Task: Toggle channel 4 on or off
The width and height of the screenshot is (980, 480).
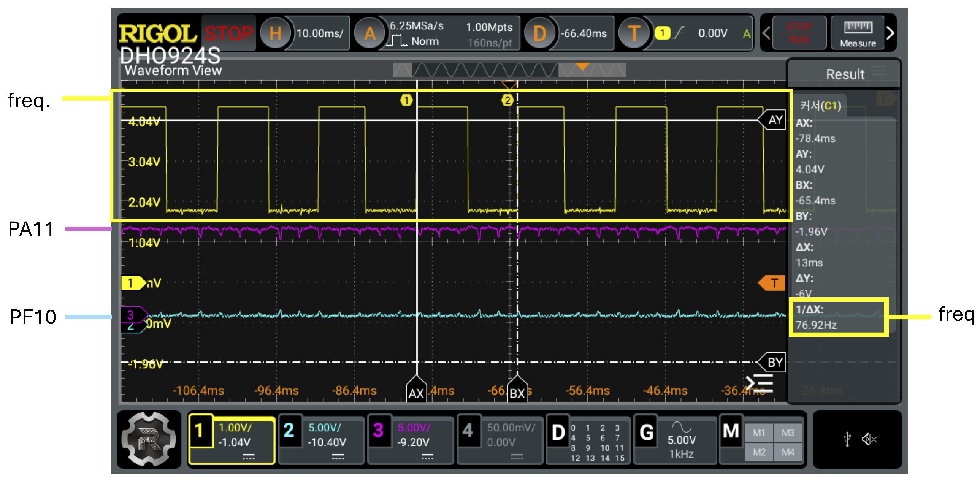Action: click(x=468, y=431)
